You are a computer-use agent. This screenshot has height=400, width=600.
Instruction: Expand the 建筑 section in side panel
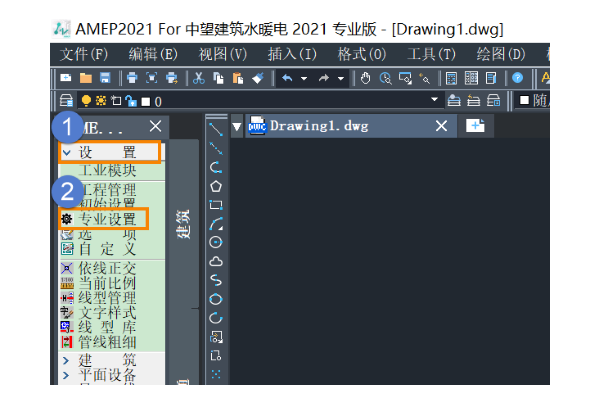66,360
